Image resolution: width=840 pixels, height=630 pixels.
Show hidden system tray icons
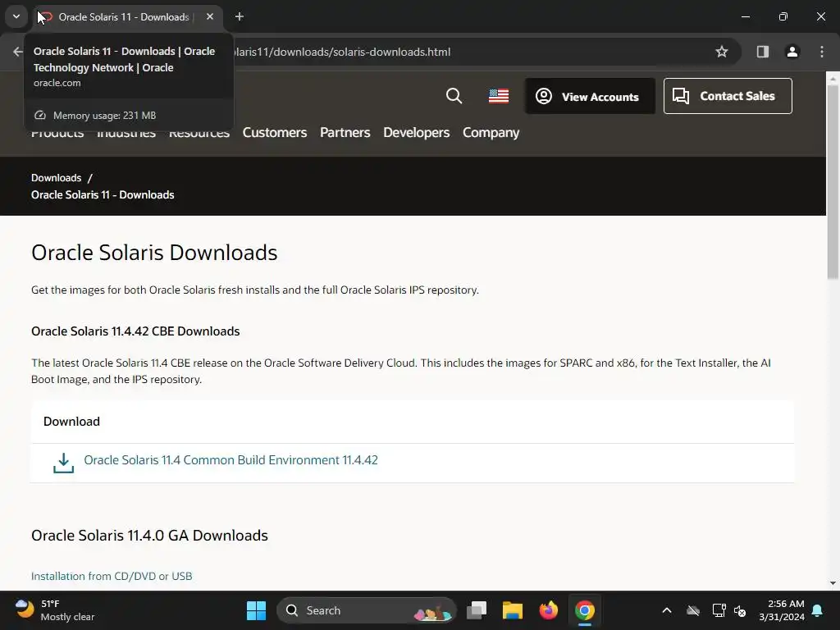click(x=666, y=610)
